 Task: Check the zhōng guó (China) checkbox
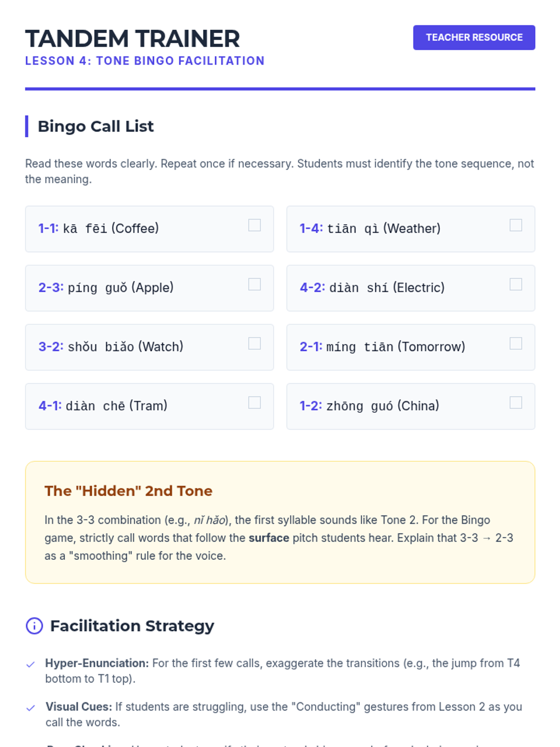coord(516,403)
